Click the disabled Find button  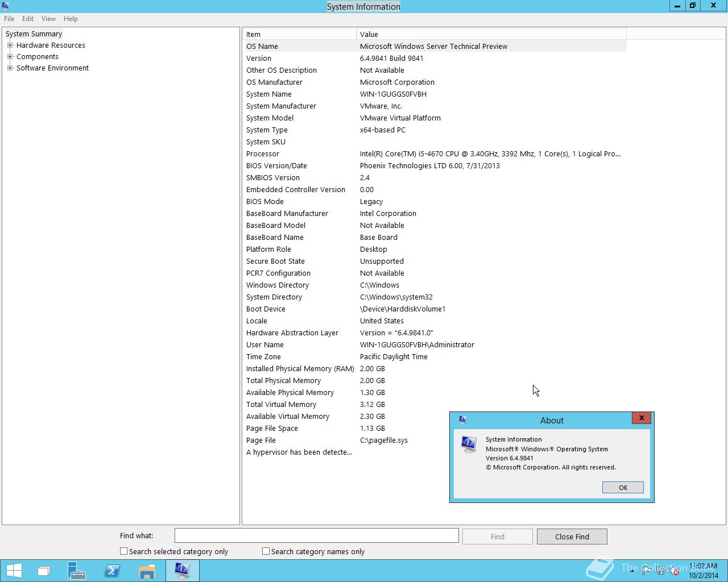(498, 537)
